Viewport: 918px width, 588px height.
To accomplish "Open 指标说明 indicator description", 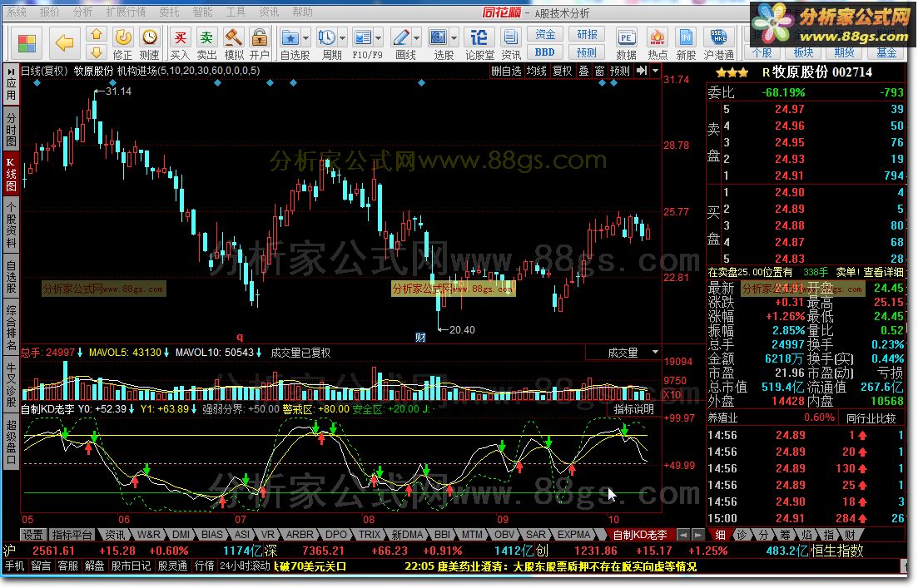I will pyautogui.click(x=633, y=409).
